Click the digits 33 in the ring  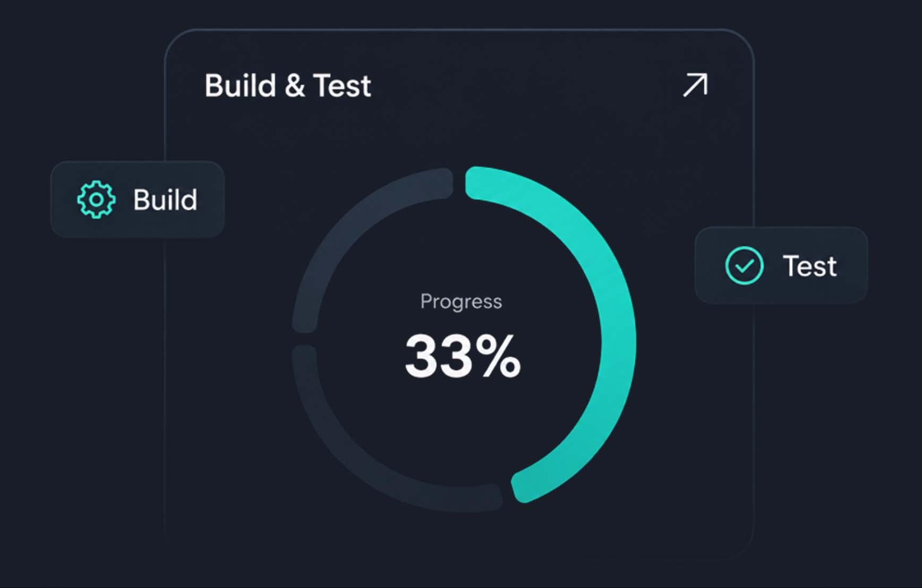438,356
